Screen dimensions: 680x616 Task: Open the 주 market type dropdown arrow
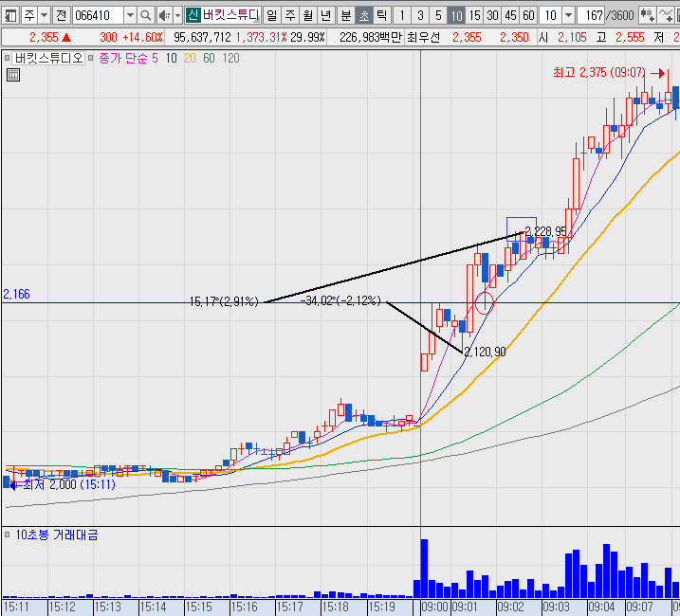pos(44,16)
